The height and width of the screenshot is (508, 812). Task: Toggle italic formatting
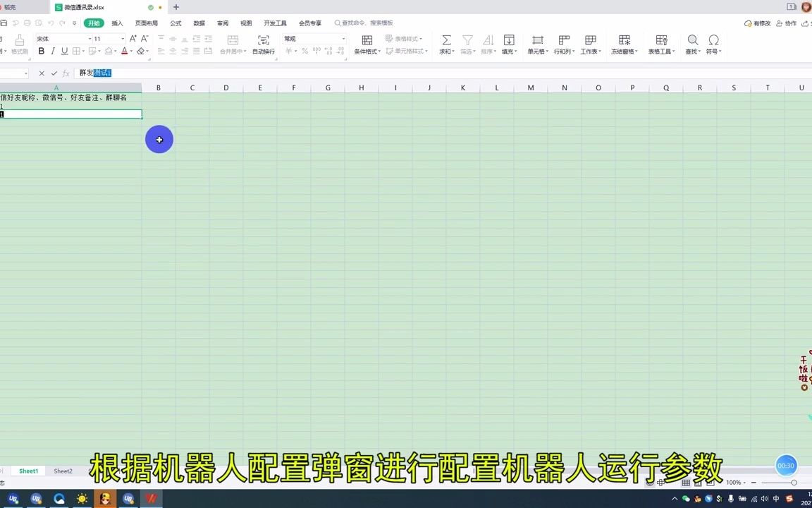[53, 51]
